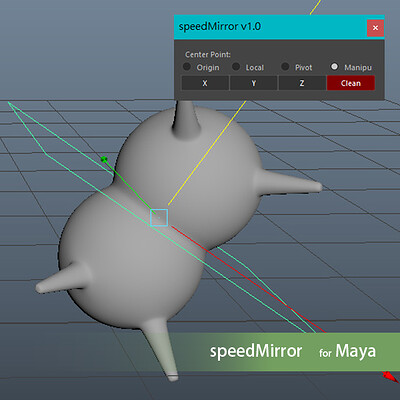
Task: Click the red arrow tip at corner
Action: 389,376
